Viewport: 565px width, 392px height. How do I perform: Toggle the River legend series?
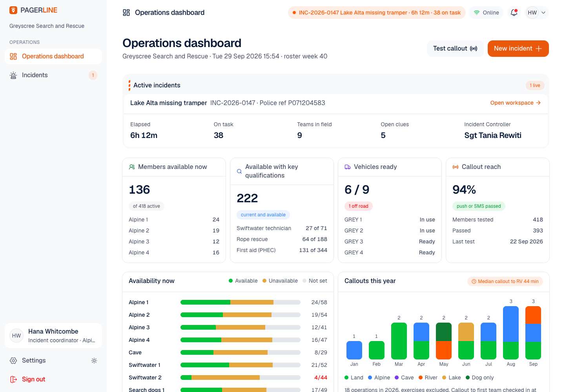(428, 377)
